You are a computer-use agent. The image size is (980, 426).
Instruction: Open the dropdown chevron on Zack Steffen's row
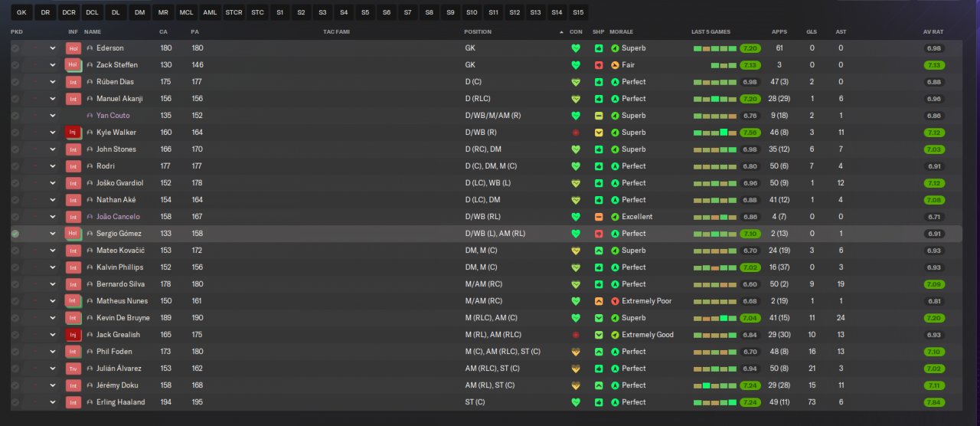coord(53,65)
